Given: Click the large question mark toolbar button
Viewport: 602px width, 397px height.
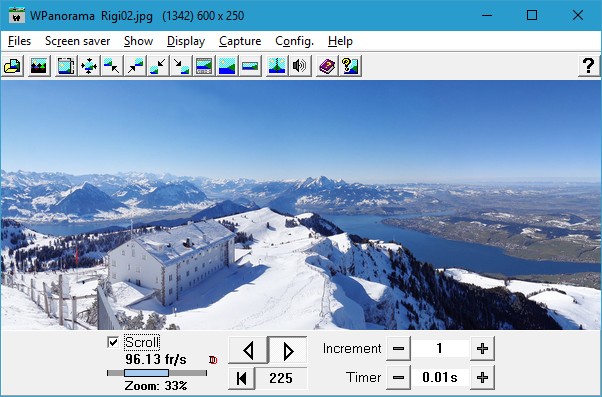Looking at the screenshot, I should [x=589, y=66].
